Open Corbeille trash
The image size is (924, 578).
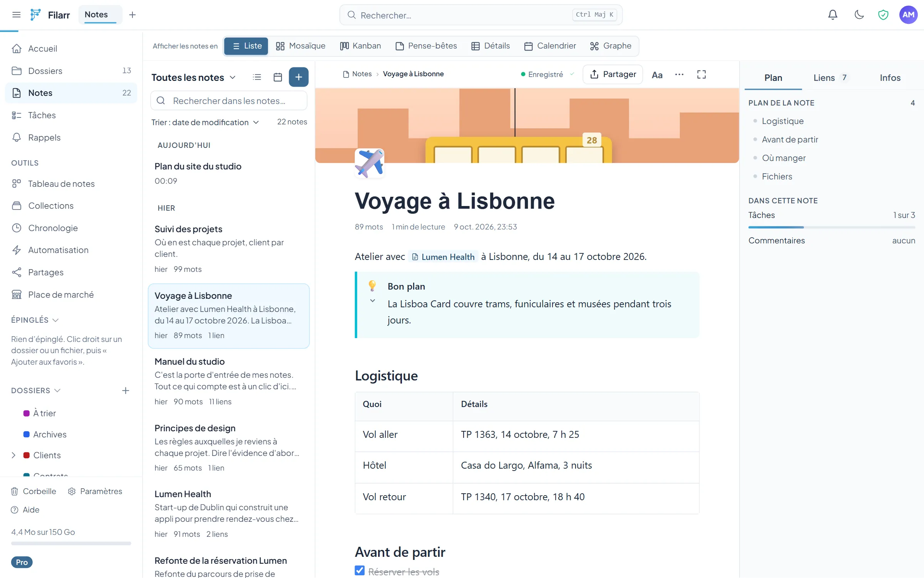[33, 491]
